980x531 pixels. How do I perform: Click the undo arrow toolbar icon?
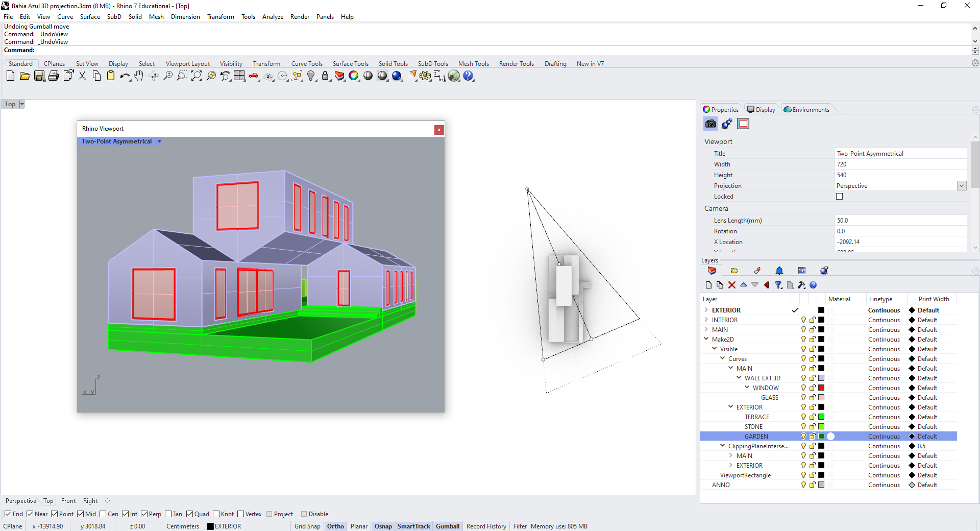click(x=125, y=76)
